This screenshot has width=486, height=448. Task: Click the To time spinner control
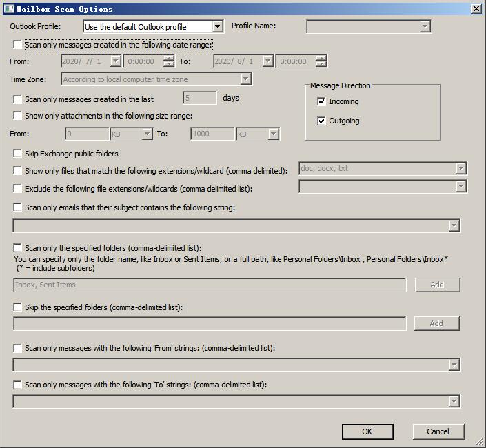(x=321, y=61)
